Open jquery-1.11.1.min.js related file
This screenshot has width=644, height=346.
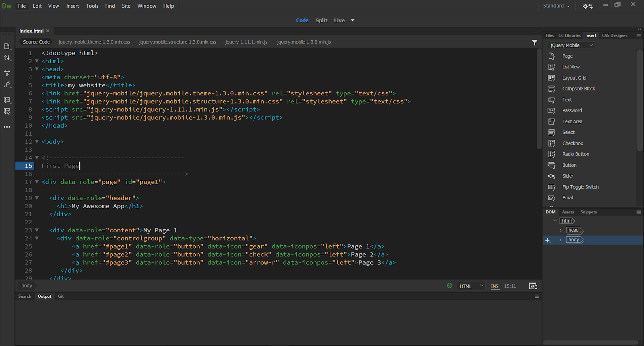tap(246, 42)
